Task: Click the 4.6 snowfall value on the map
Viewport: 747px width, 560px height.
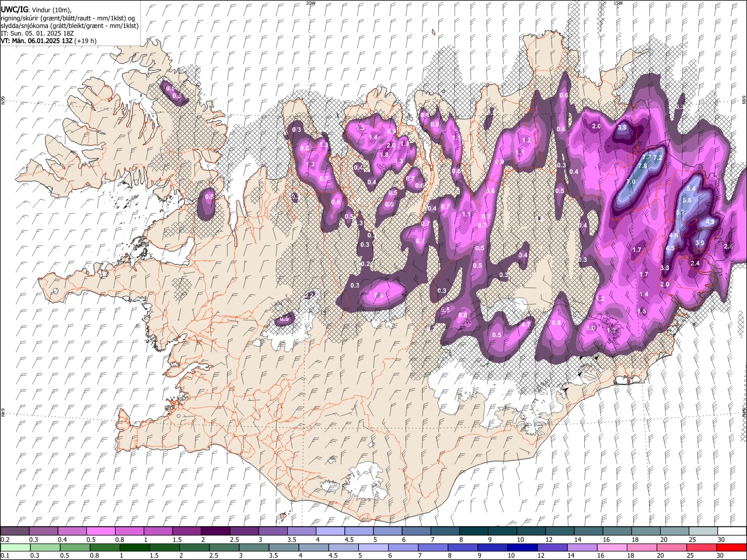Action: point(674,236)
